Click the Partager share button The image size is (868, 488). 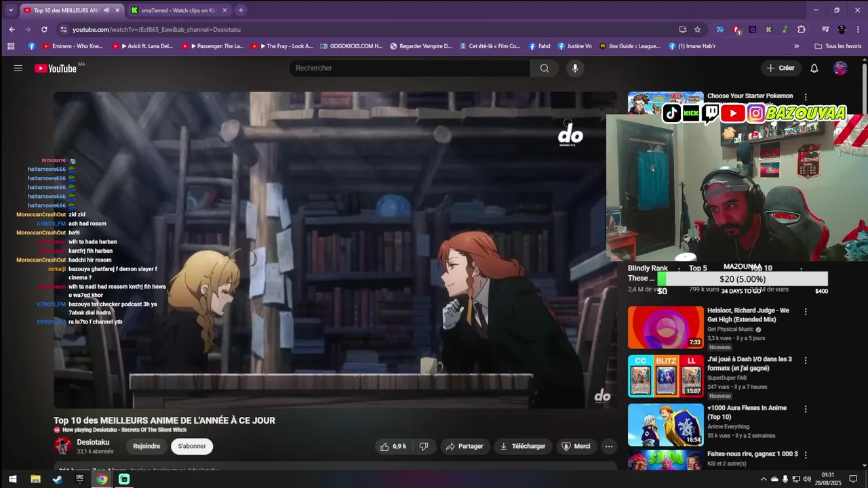click(x=465, y=446)
